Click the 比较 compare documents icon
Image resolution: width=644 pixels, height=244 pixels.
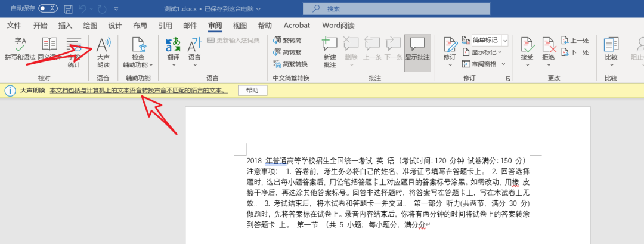pyautogui.click(x=611, y=44)
